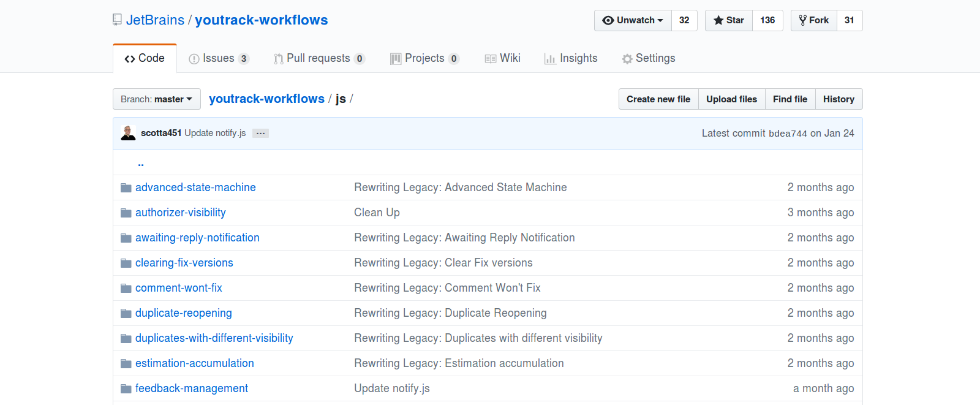Viewport: 980px width, 405px height.
Task: Open 'Rewriting Legacy: Duplicates with different visibility' commit
Action: (478, 338)
